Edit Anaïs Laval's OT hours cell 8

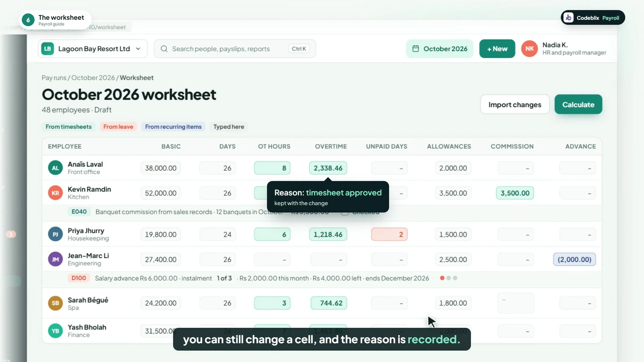pyautogui.click(x=272, y=168)
